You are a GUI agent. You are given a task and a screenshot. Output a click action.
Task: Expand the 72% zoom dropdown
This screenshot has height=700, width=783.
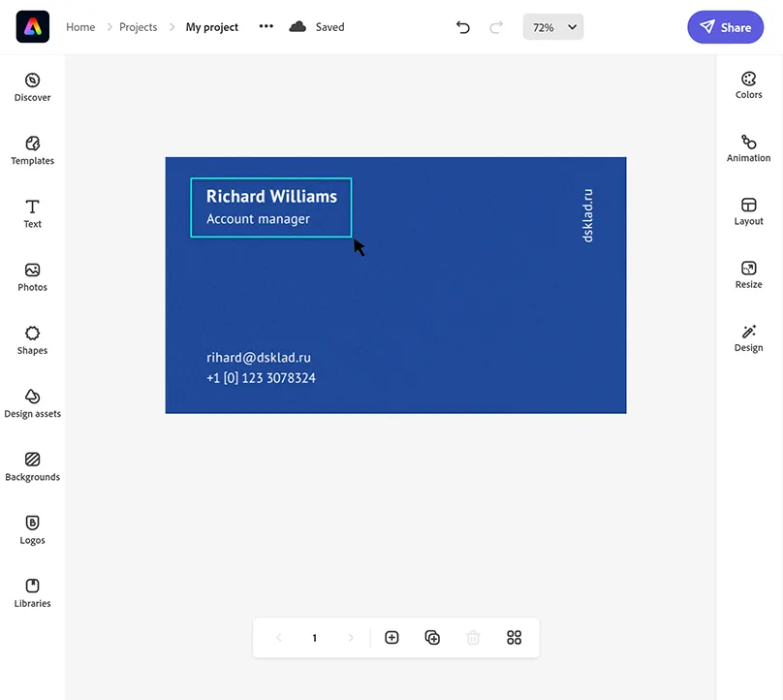[552, 27]
